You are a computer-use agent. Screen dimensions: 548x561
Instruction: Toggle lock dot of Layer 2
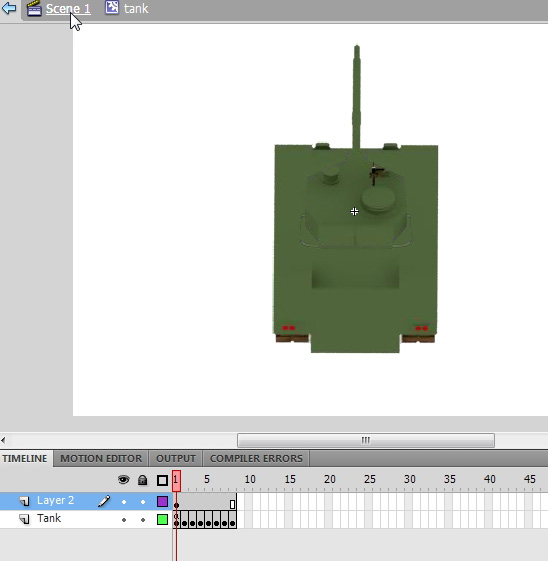pos(143,502)
